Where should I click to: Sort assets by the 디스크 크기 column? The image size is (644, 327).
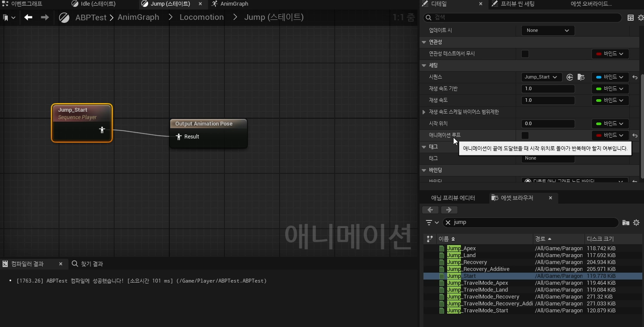pos(613,239)
